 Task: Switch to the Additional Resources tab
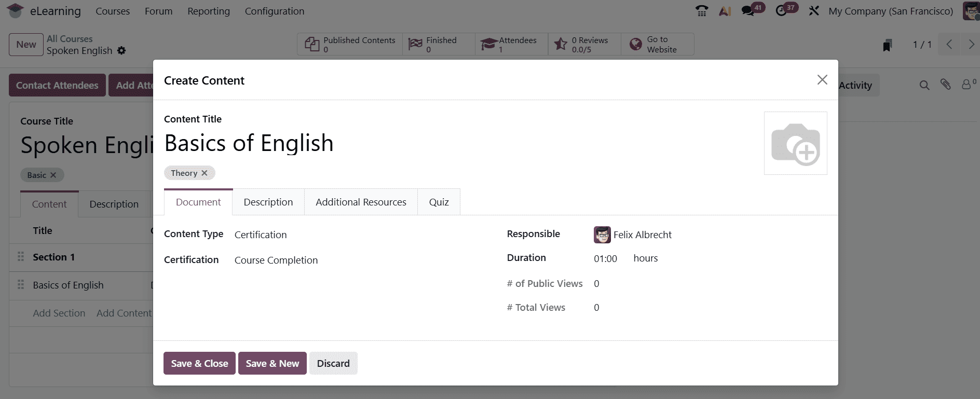click(361, 202)
